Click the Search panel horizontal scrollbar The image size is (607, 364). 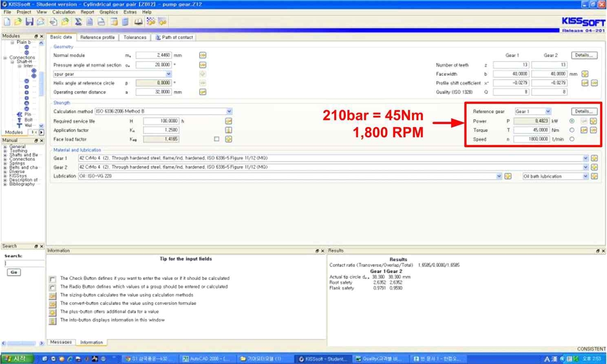pyautogui.click(x=22, y=343)
